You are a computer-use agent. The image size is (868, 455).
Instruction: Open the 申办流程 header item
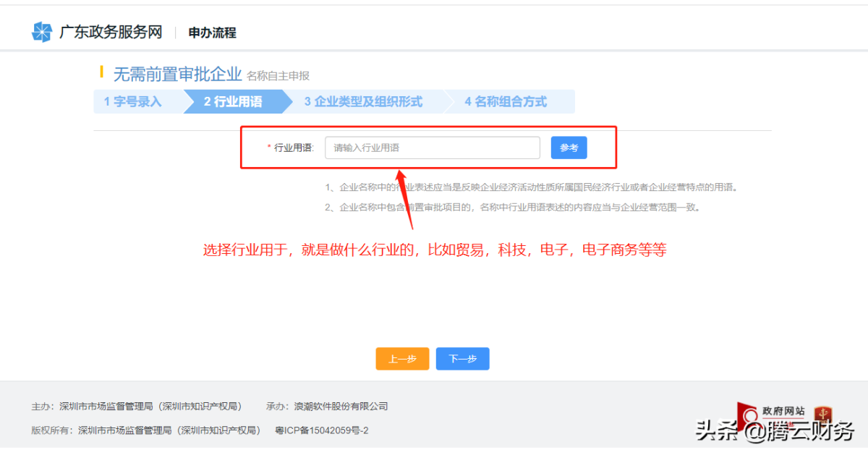click(x=212, y=33)
